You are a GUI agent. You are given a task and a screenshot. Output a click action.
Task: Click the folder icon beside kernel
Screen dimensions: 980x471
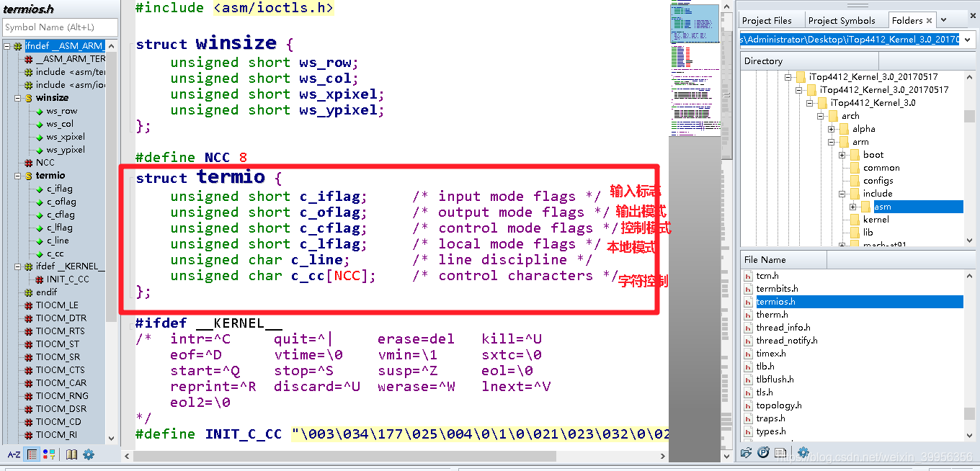855,220
